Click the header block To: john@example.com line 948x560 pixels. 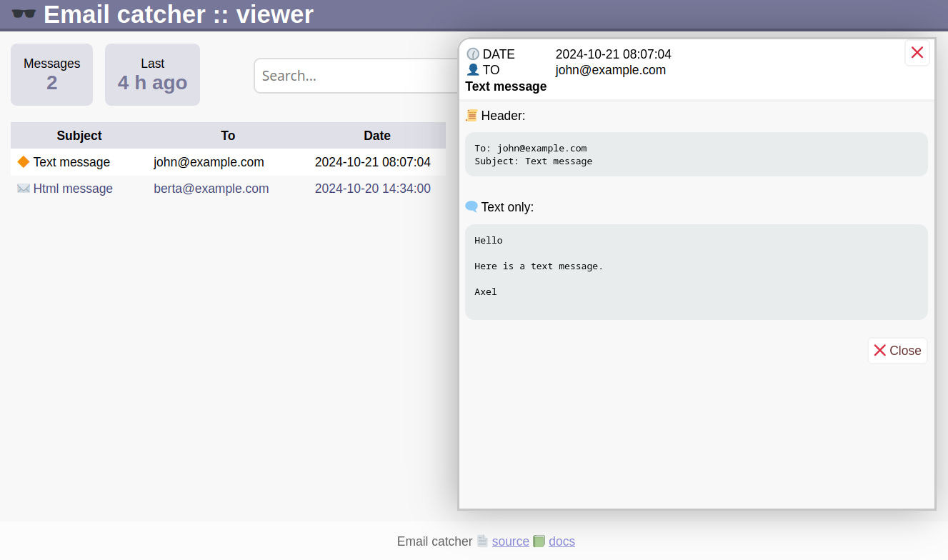click(531, 149)
